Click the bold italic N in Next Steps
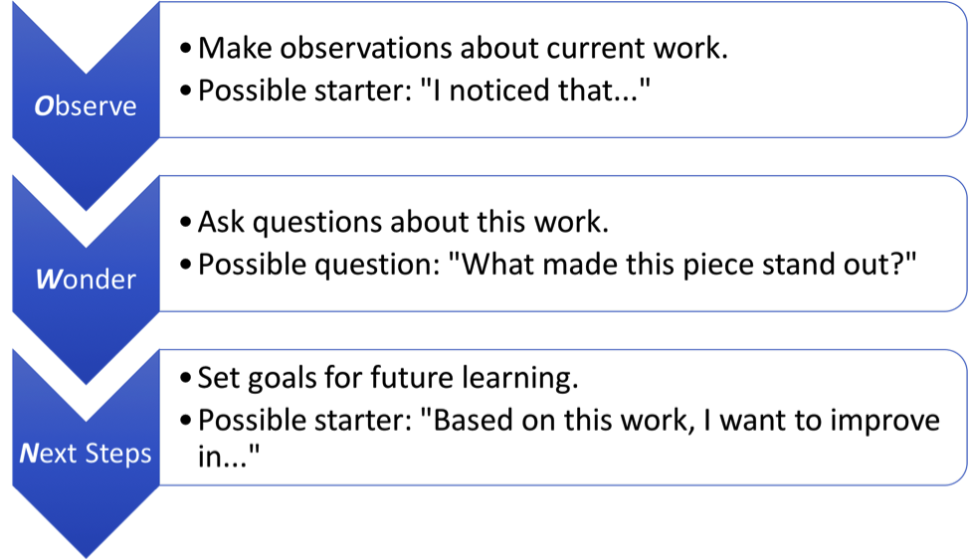970x560 pixels. coord(29,453)
